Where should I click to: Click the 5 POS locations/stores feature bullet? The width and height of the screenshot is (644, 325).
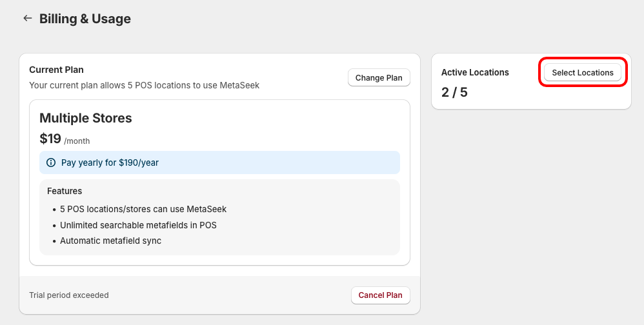143,209
